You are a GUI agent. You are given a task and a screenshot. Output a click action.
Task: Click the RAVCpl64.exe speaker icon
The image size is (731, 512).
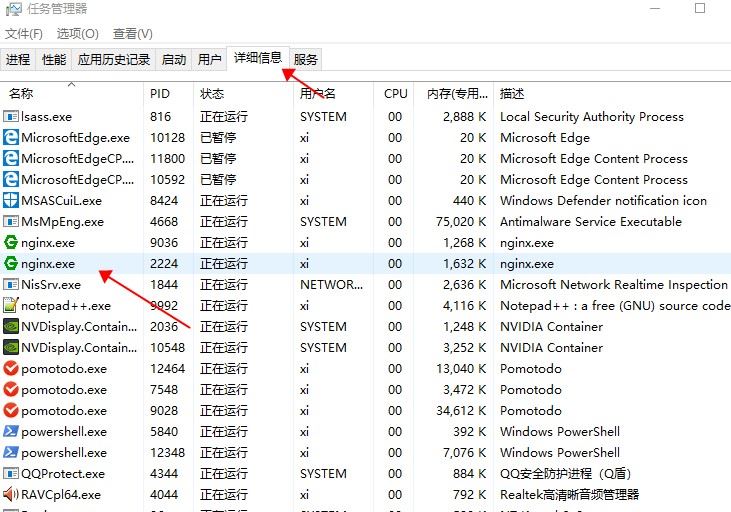[x=11, y=495]
